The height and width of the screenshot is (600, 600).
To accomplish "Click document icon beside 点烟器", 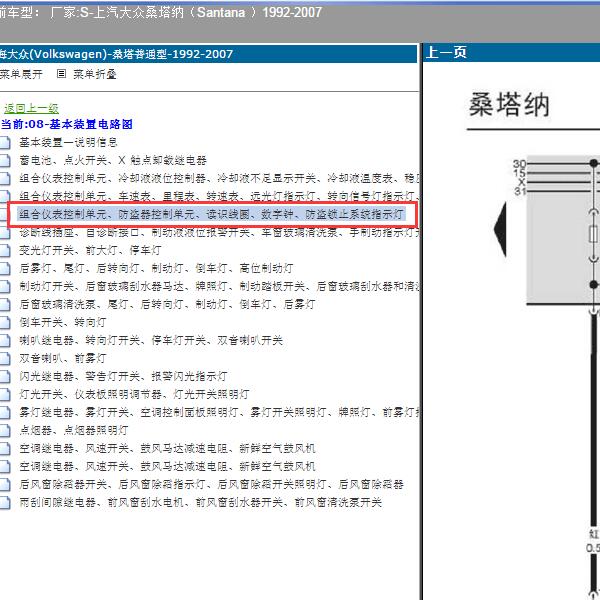I will click(x=5, y=430).
